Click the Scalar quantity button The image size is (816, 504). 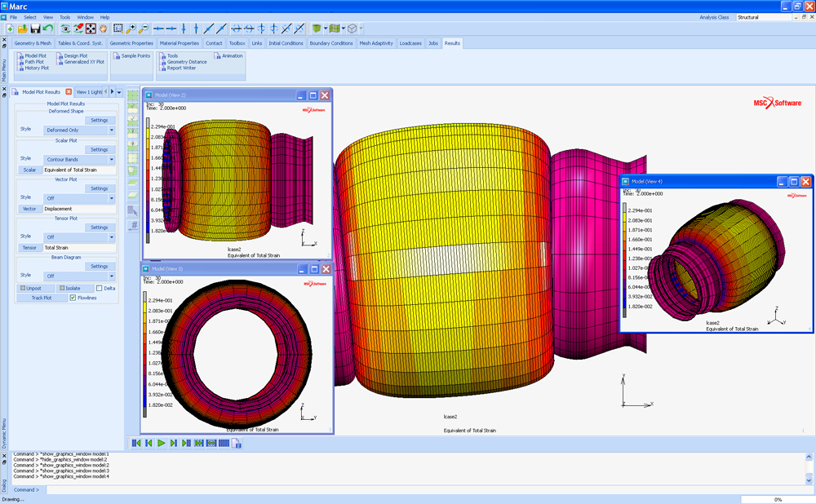[30, 170]
